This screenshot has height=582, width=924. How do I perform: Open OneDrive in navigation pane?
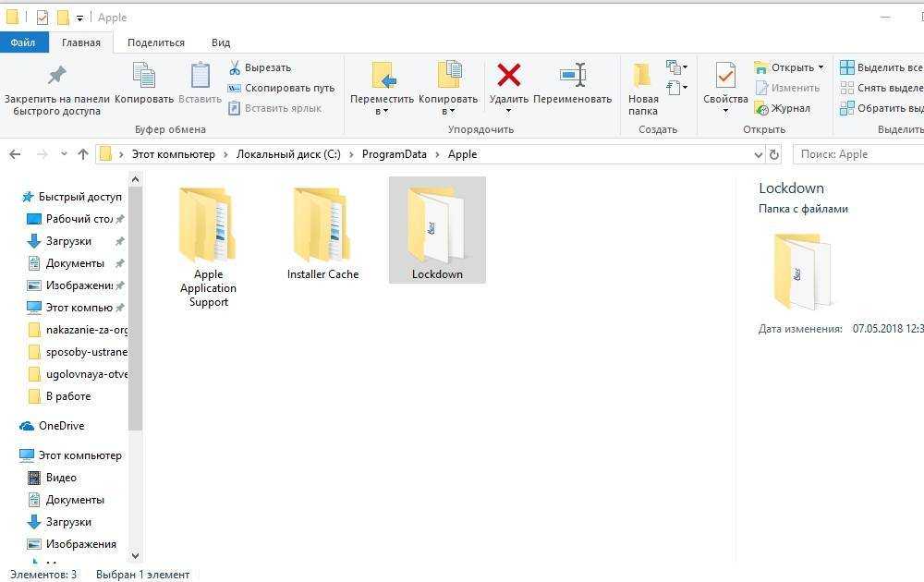click(x=61, y=426)
